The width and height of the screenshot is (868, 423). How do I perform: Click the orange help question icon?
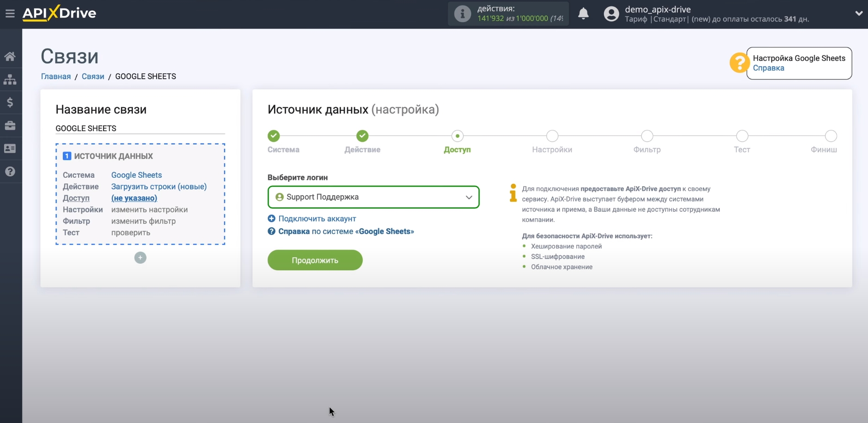click(x=739, y=62)
